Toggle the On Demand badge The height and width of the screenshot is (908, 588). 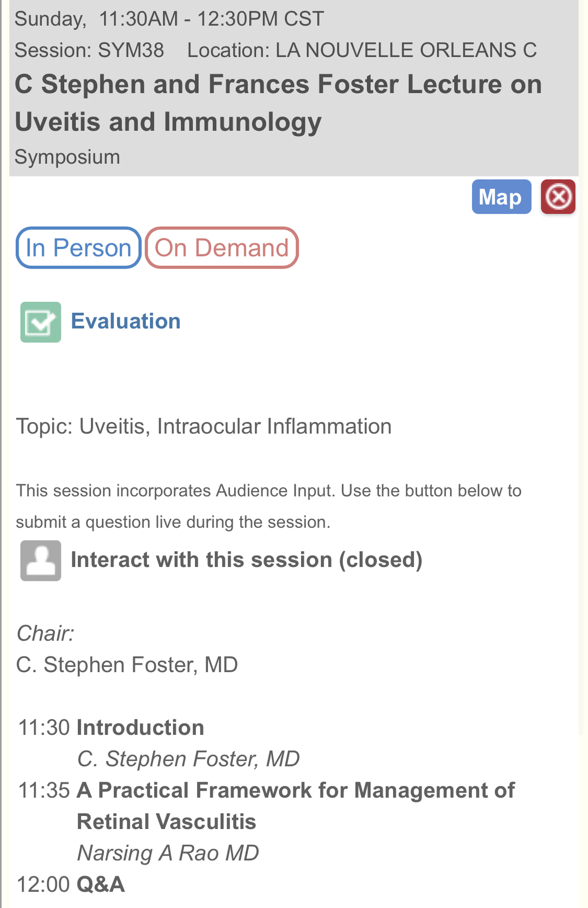tap(222, 248)
